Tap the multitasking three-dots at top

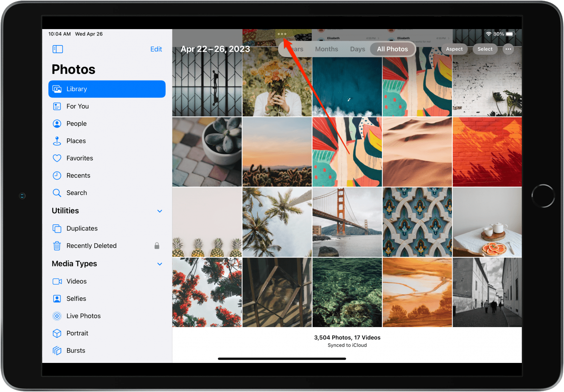click(282, 34)
